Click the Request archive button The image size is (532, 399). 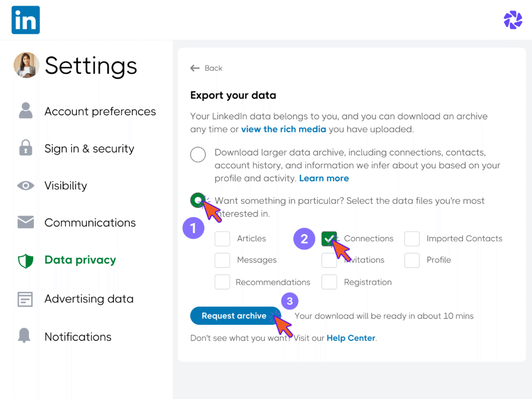pos(235,315)
